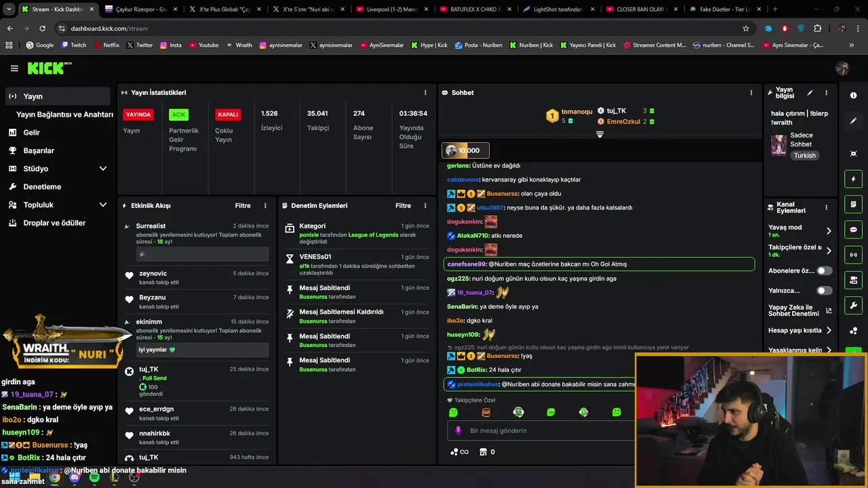The image size is (868, 488).
Task: Open the Yayıncı Paneli | Kick bookmark
Action: coord(588,45)
